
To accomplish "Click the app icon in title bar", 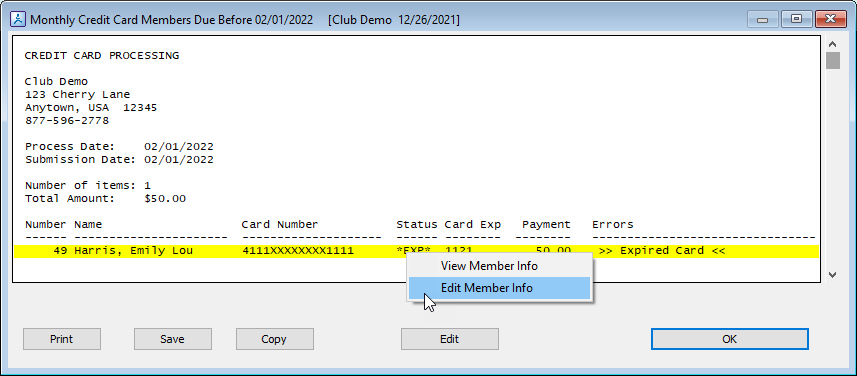I will (x=19, y=20).
